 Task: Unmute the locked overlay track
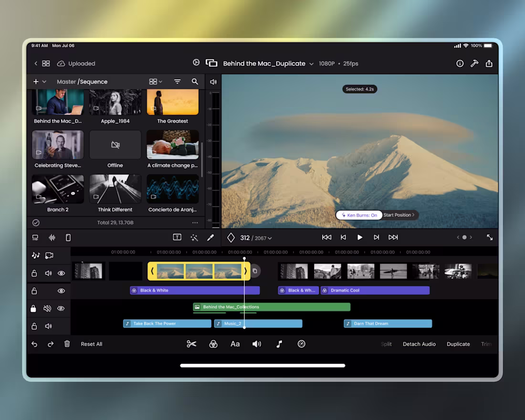(x=47, y=308)
